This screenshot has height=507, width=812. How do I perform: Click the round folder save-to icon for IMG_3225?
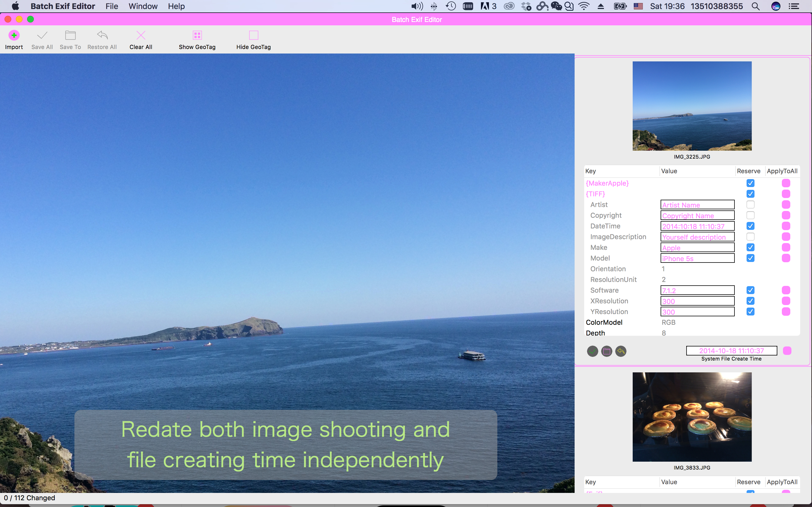pos(606,351)
